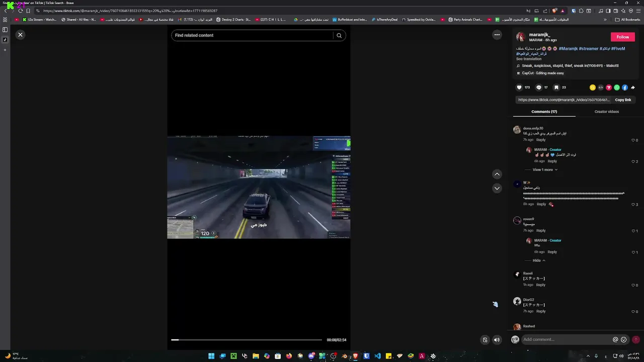
Task: Open Speedtest by Ookla bookmark
Action: [x=419, y=20]
